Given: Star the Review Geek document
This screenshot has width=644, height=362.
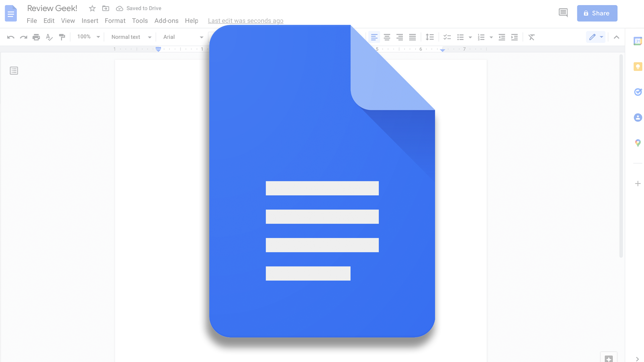Looking at the screenshot, I should click(x=92, y=8).
